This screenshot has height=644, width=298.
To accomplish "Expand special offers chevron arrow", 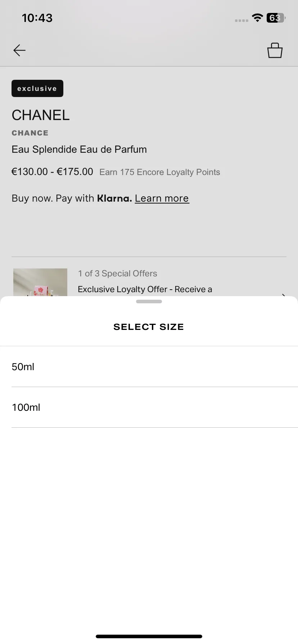I will pyautogui.click(x=284, y=294).
